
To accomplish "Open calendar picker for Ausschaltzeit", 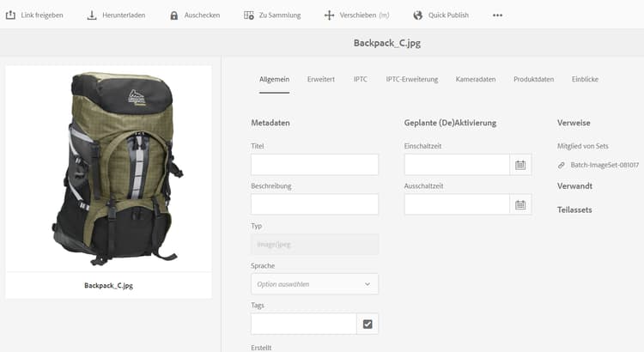I will click(x=520, y=204).
